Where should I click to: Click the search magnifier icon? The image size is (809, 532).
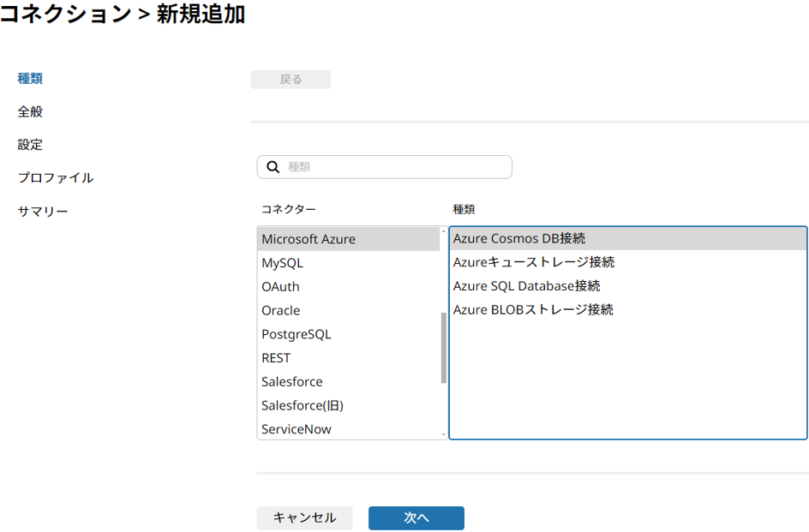click(273, 167)
